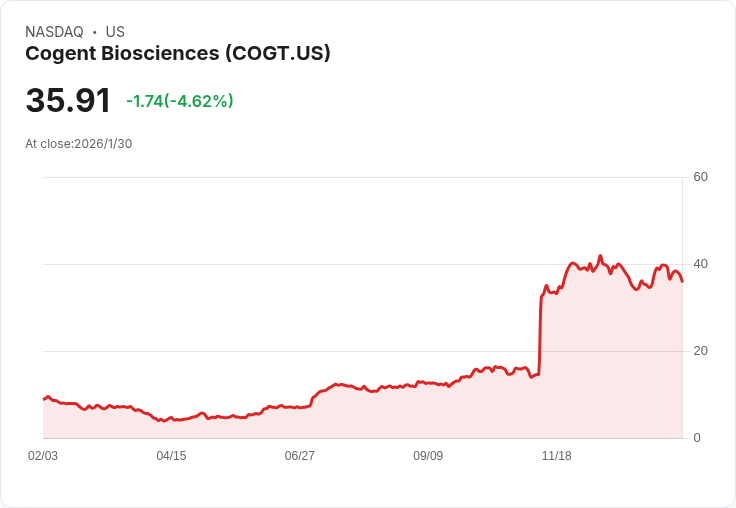Screen dimensions: 736x508
Task: Click the 20 y-axis price label
Action: (x=701, y=351)
